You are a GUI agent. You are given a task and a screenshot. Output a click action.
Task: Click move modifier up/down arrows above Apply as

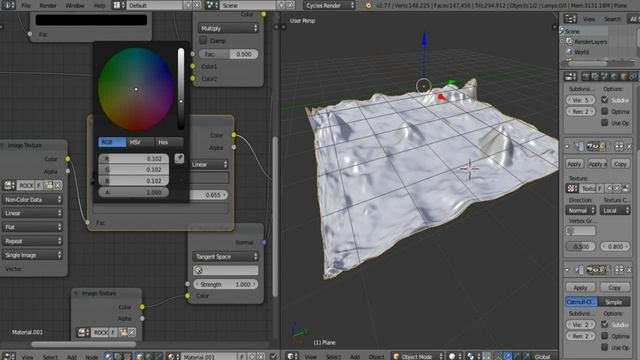click(619, 146)
